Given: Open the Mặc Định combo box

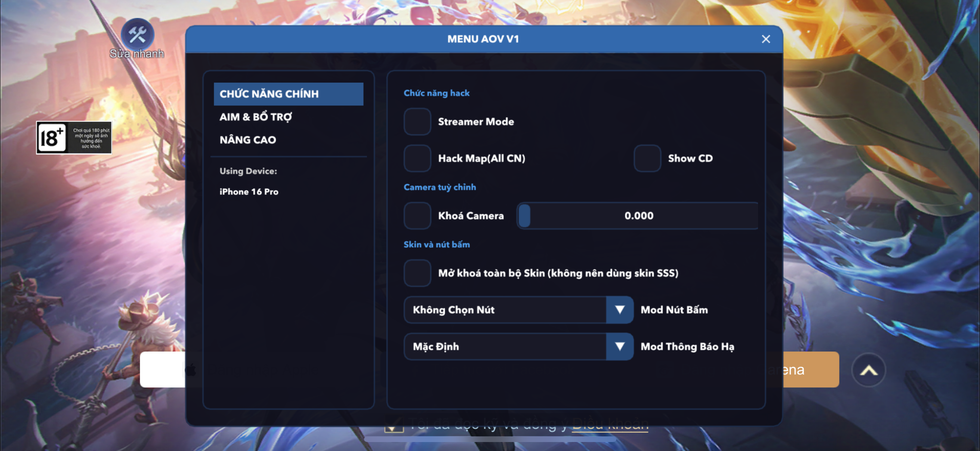Looking at the screenshot, I should (x=505, y=346).
